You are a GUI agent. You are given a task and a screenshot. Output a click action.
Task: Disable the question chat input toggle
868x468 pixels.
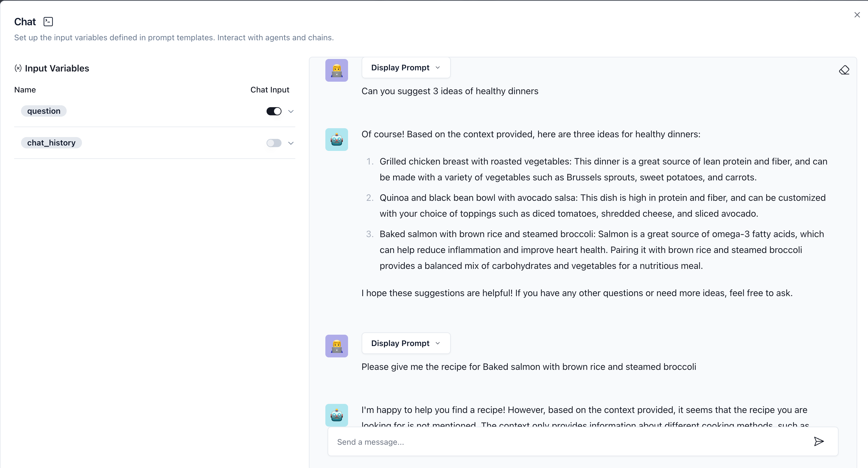[x=274, y=111]
